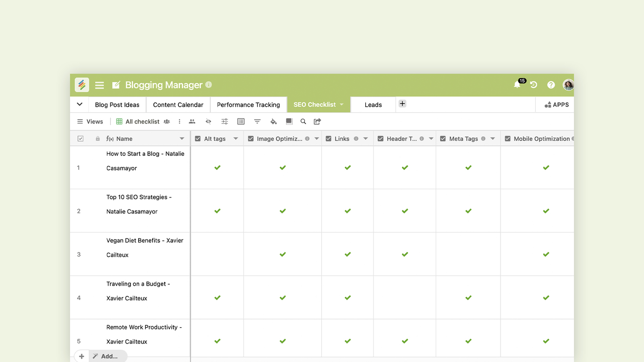
Task: Expand the Name column dropdown arrow
Action: 182,139
